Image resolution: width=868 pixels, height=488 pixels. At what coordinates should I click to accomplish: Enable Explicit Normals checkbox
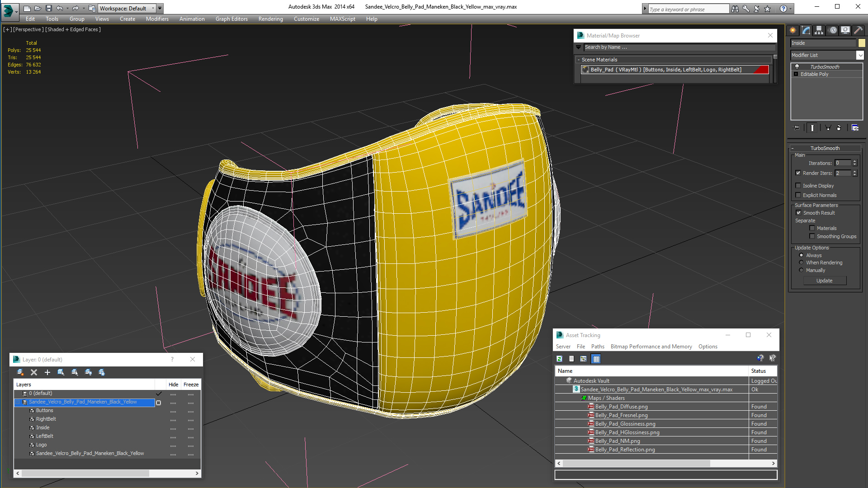798,195
